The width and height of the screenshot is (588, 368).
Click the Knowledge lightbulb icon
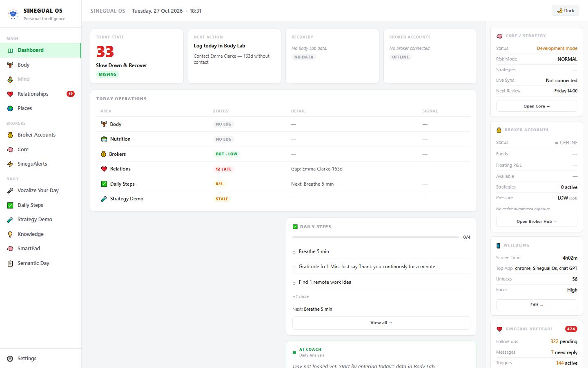pos(10,234)
